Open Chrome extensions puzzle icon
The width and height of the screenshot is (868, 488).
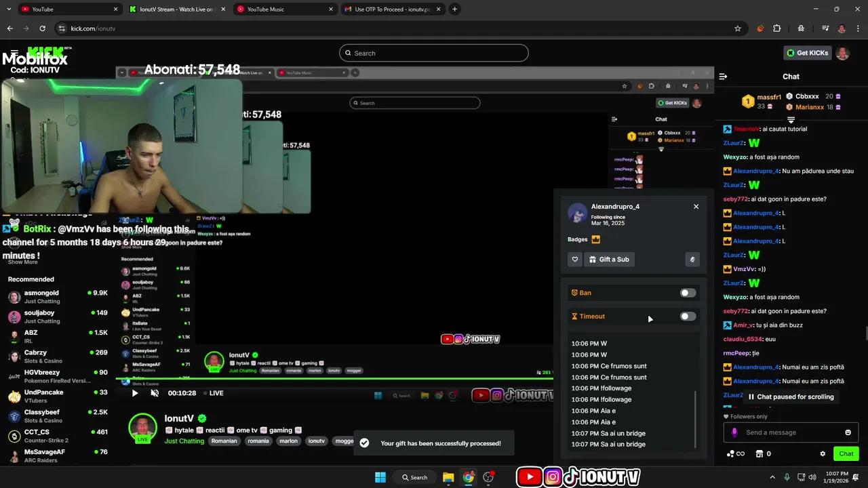(x=777, y=28)
